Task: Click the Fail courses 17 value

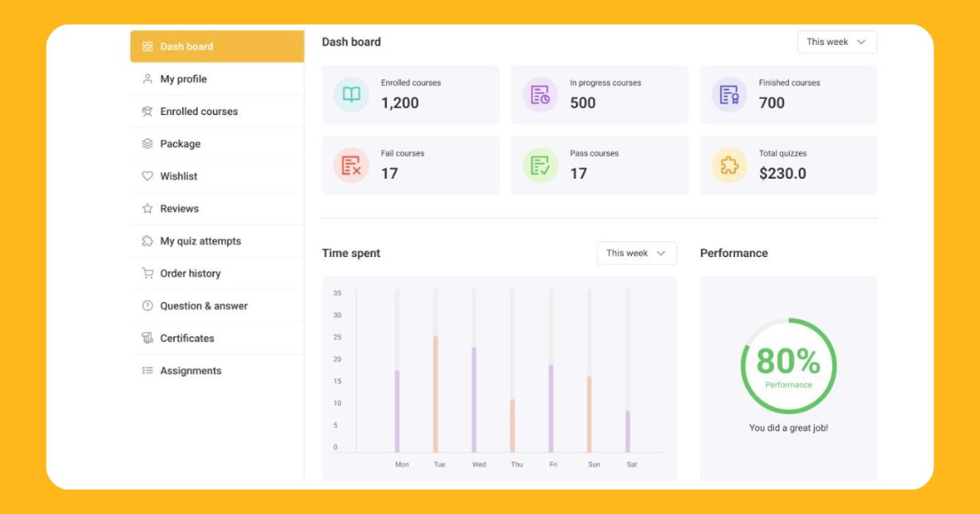Action: tap(390, 174)
